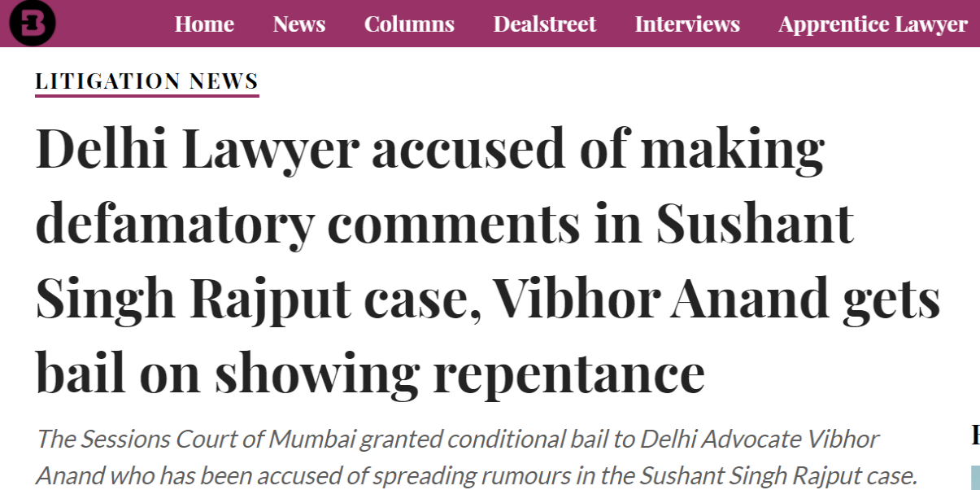Click the Bar and Bench logo icon
Screen dimensions: 980x490
point(33,23)
